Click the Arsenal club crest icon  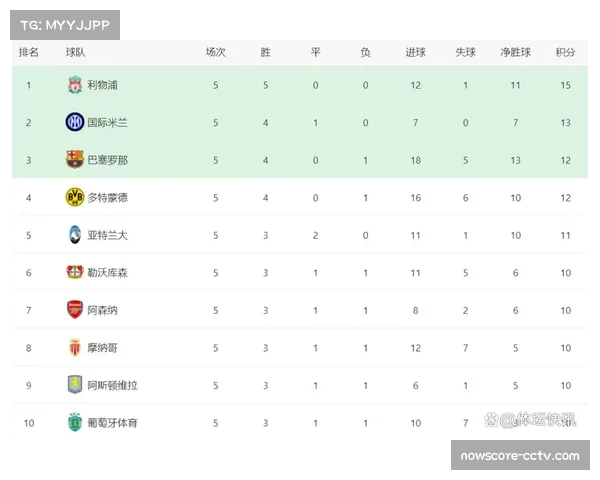click(x=75, y=310)
